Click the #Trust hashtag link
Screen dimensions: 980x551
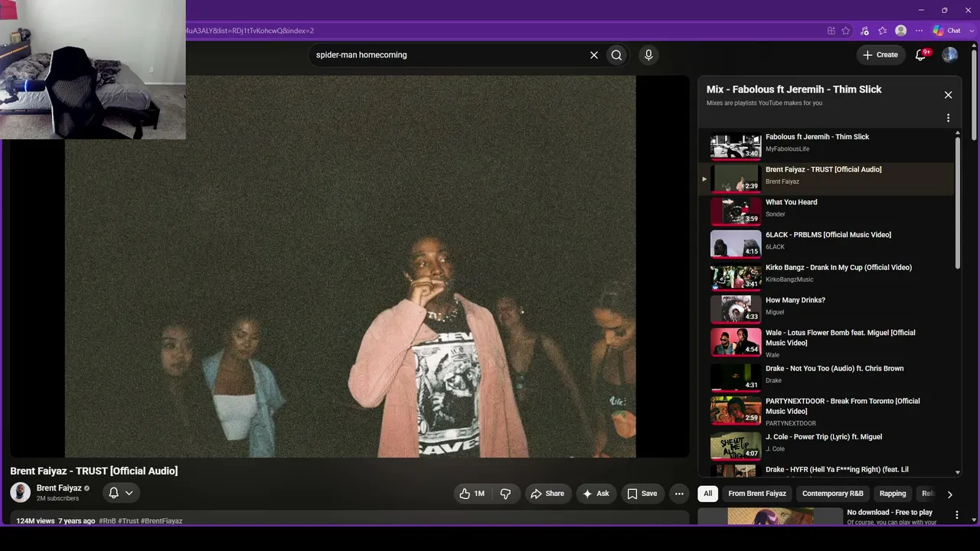pyautogui.click(x=129, y=521)
